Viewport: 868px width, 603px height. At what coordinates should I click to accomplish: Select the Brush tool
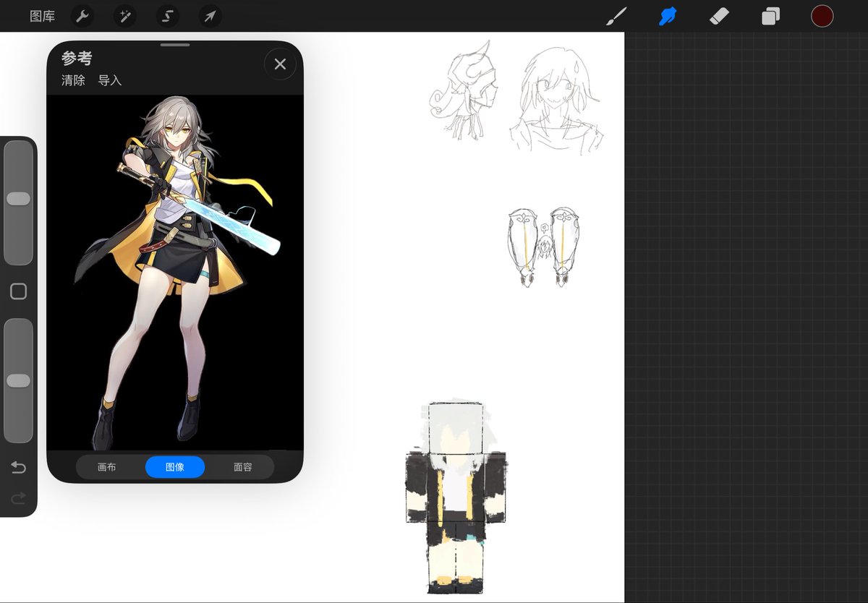(x=616, y=16)
